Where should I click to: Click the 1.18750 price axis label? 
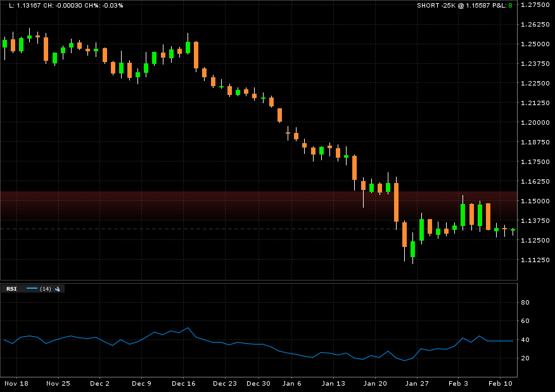click(x=535, y=142)
